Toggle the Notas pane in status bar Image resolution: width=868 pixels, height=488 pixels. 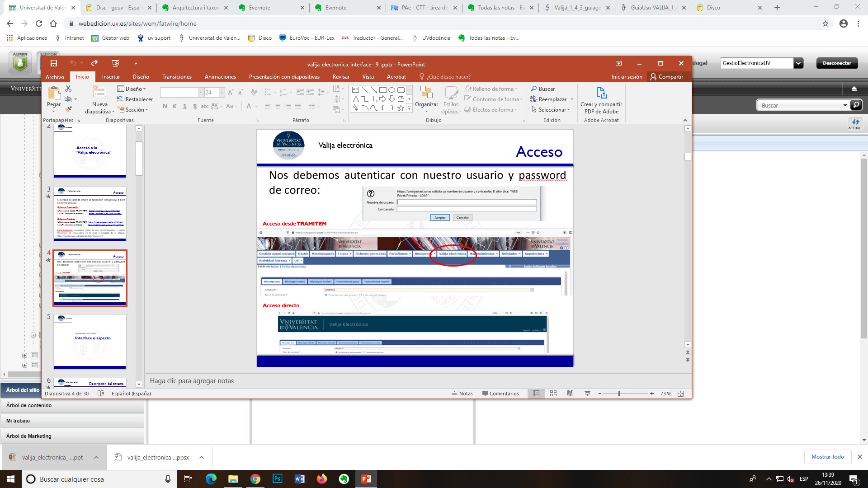(x=462, y=394)
